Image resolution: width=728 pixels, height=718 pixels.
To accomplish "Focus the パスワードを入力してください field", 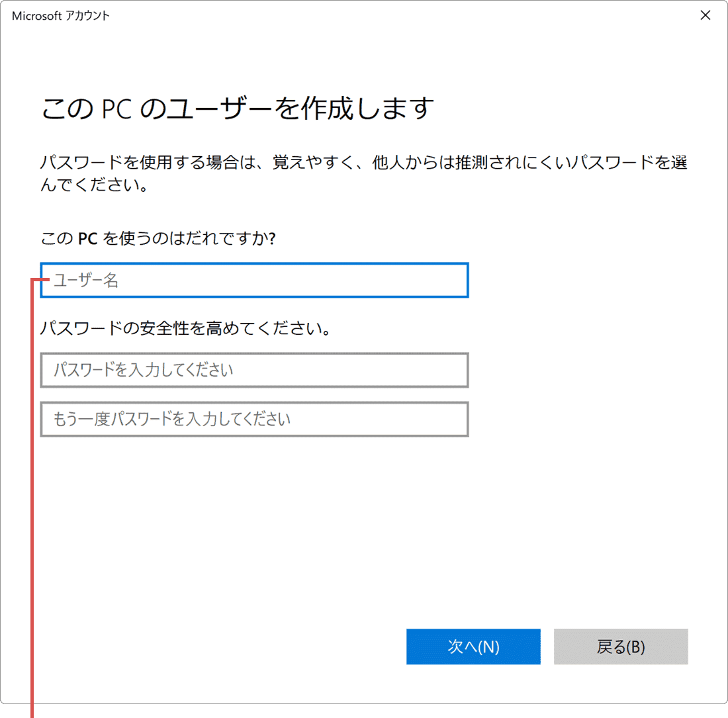I will tap(254, 370).
